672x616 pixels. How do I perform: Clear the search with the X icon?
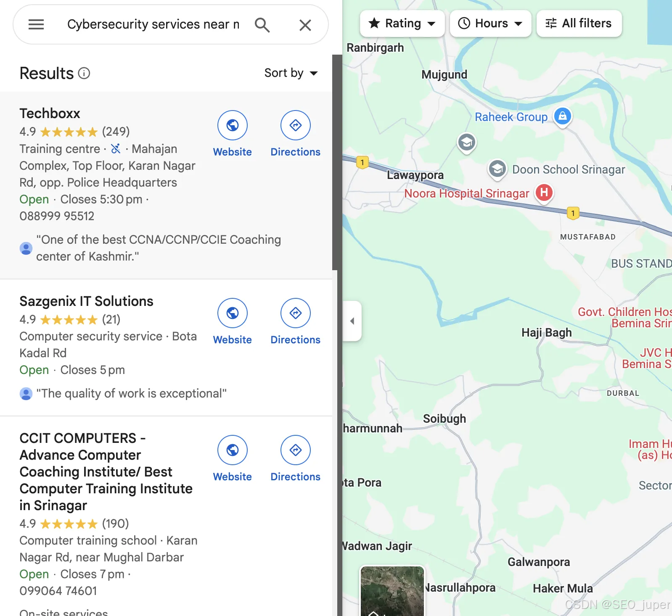click(x=305, y=25)
